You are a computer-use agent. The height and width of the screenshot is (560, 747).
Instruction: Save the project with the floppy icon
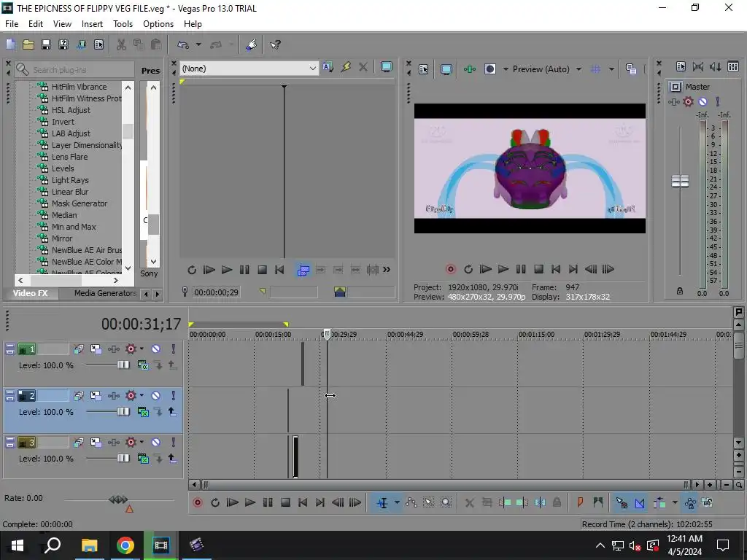(46, 44)
